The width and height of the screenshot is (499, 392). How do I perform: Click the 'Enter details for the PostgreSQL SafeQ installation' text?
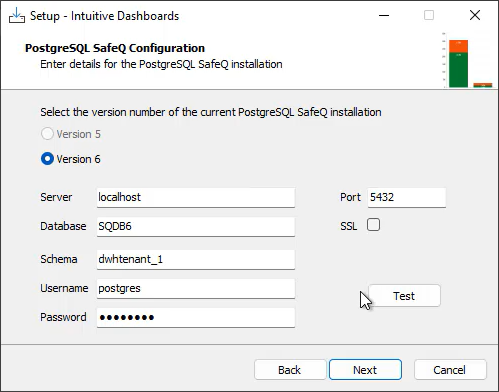coord(161,64)
